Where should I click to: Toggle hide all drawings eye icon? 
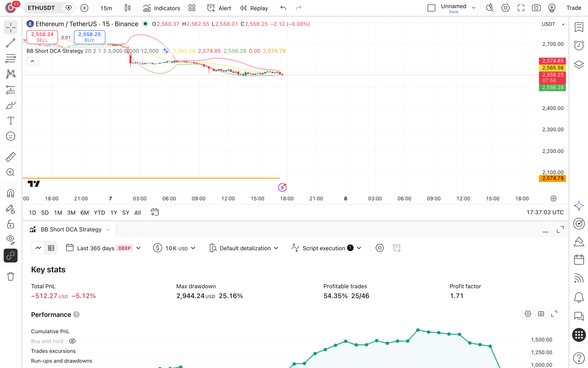(x=10, y=240)
